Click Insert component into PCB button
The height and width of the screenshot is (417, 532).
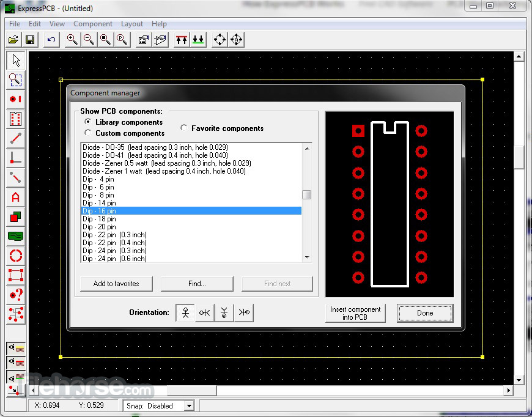coord(355,313)
